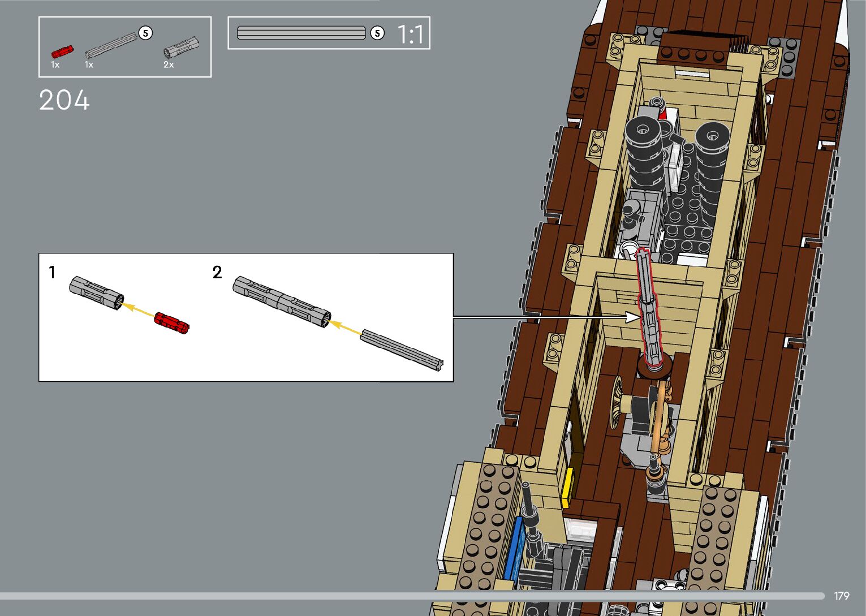Click the circled 5 beside the scale bar

pos(377,33)
